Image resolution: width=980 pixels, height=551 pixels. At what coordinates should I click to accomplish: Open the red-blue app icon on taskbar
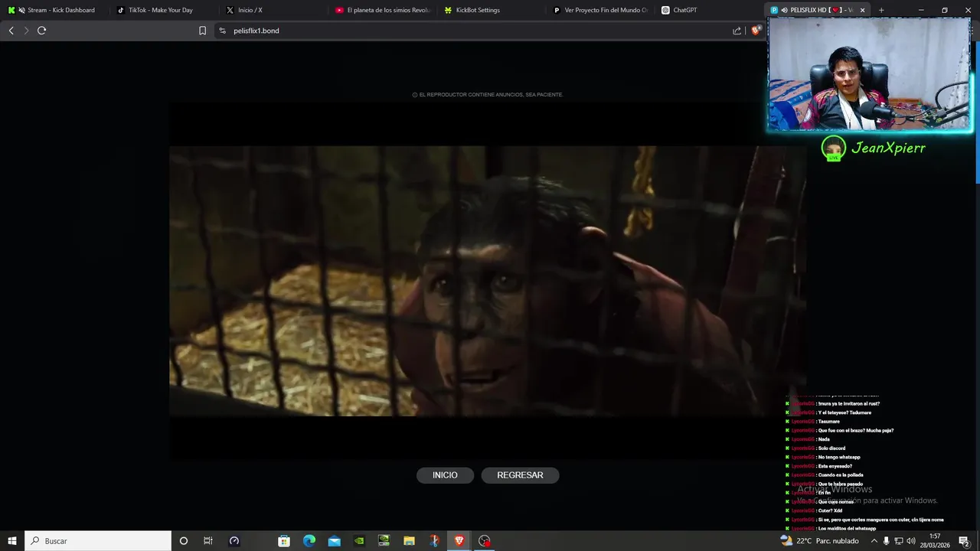(434, 541)
